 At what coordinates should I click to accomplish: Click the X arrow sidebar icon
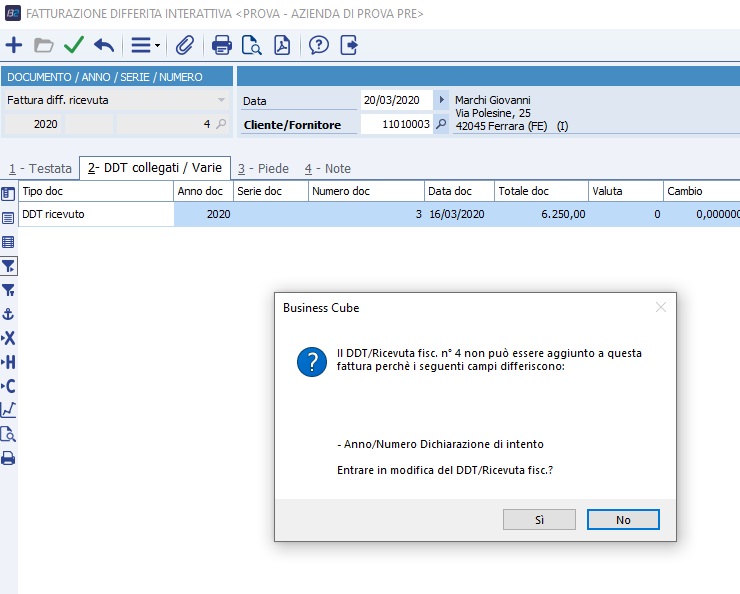point(8,338)
